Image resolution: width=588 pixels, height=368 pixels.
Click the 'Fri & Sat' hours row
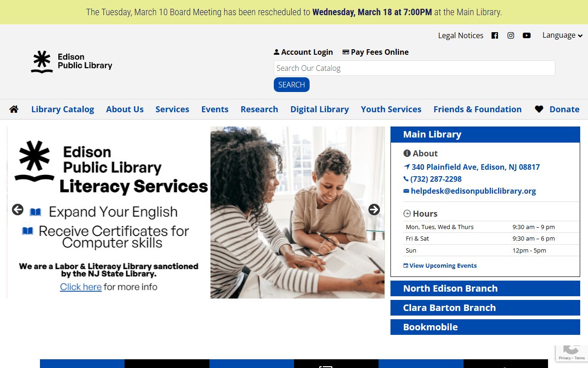pyautogui.click(x=492, y=238)
